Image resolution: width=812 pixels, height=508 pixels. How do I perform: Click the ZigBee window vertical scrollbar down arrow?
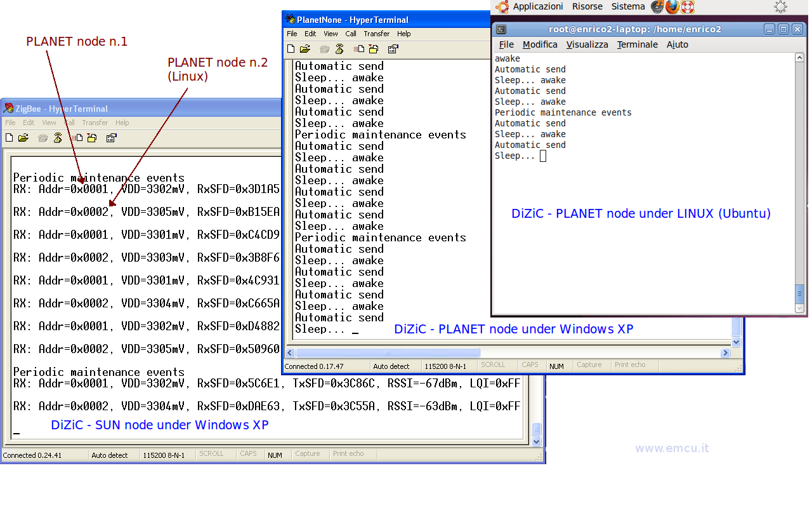point(536,441)
